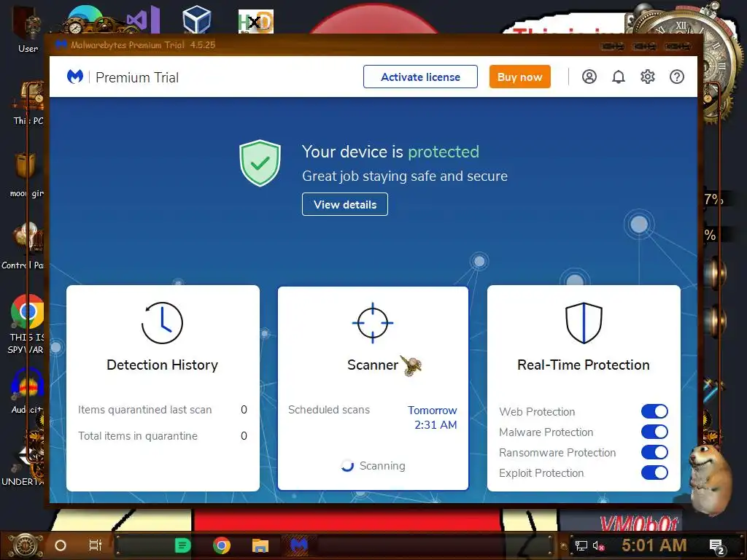This screenshot has height=560, width=747.
Task: Open the Real-Time Protection card title
Action: 584,365
